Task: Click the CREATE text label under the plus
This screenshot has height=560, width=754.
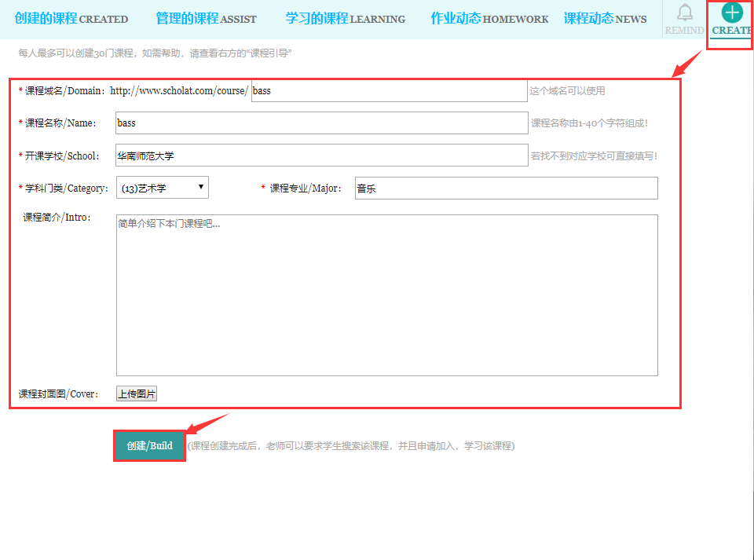Action: 731,31
